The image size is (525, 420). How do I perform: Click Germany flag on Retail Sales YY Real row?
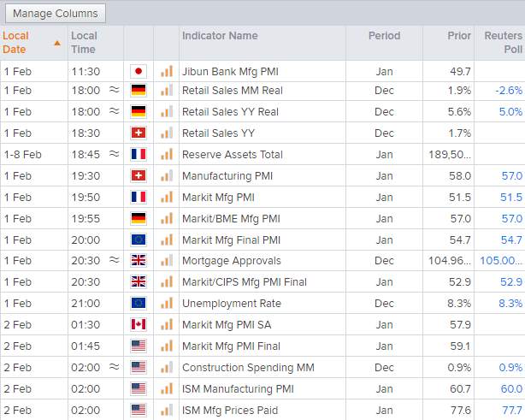click(x=139, y=111)
